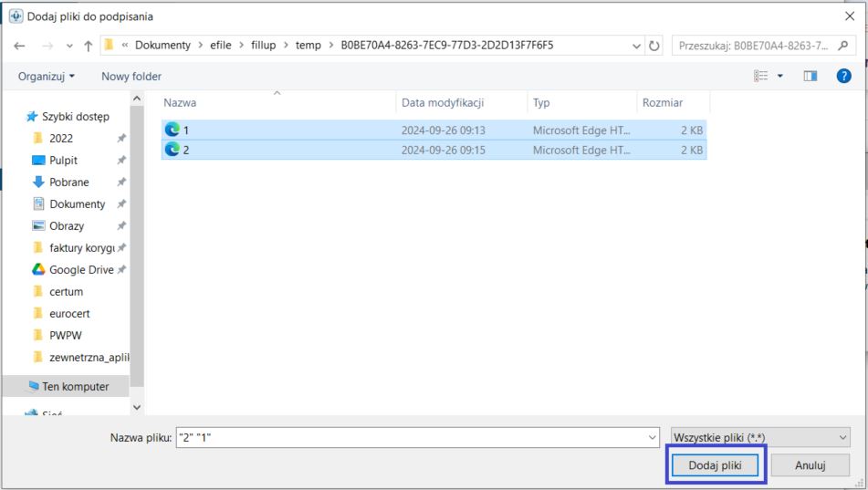
Task: Open Obrazy in the sidebar
Action: click(67, 226)
